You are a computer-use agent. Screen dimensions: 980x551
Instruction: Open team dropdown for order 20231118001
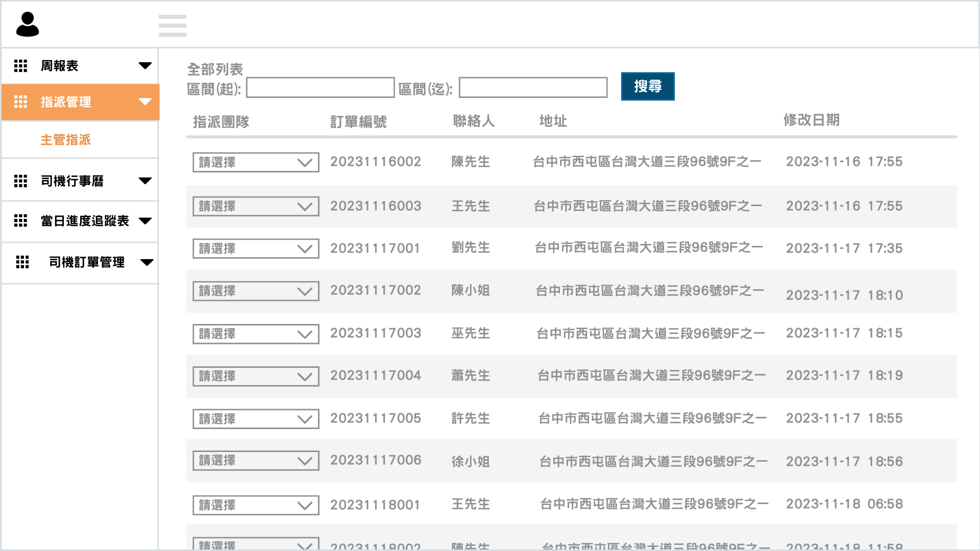click(256, 505)
